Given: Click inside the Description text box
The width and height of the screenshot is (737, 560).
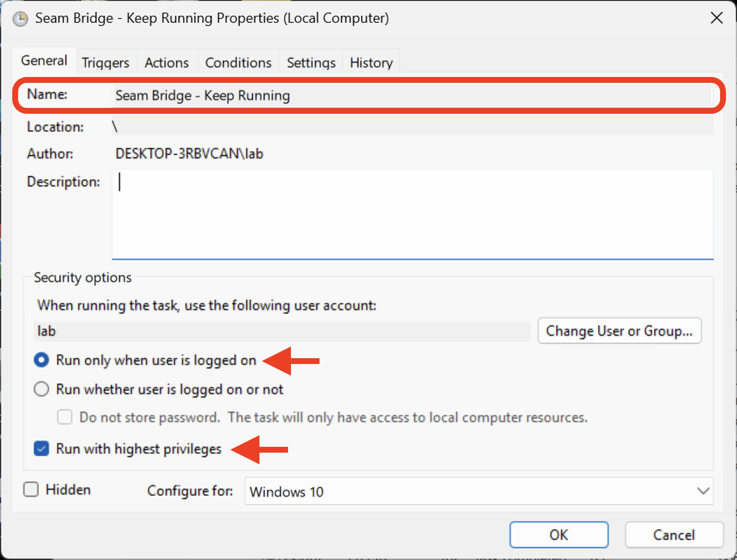Looking at the screenshot, I should coord(412,213).
